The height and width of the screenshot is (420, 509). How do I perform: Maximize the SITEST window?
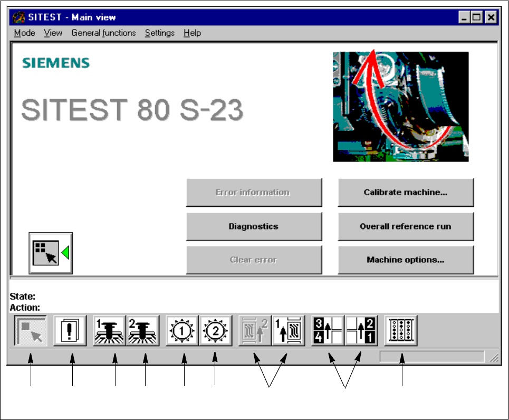(x=476, y=17)
